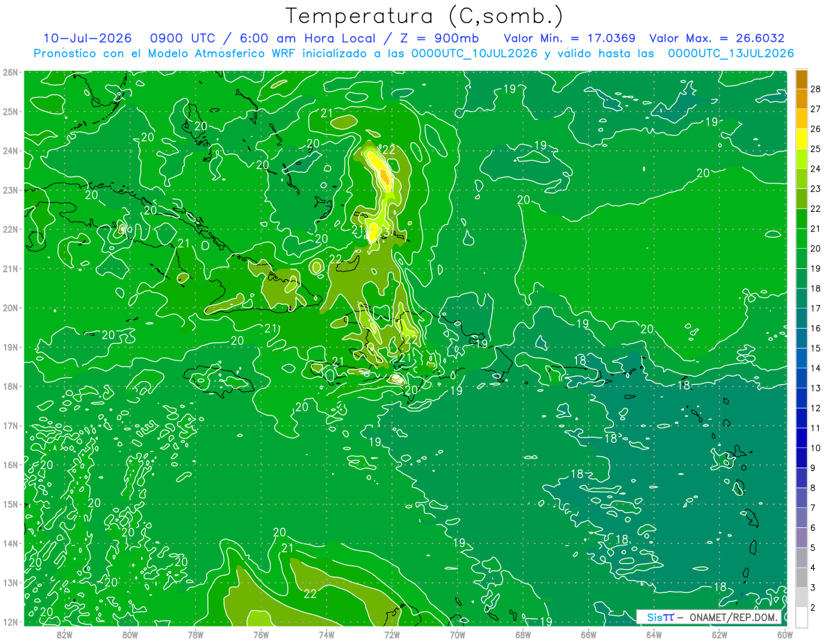The height and width of the screenshot is (644, 834).
Task: Click the color scale value "28"
Action: 816,89
